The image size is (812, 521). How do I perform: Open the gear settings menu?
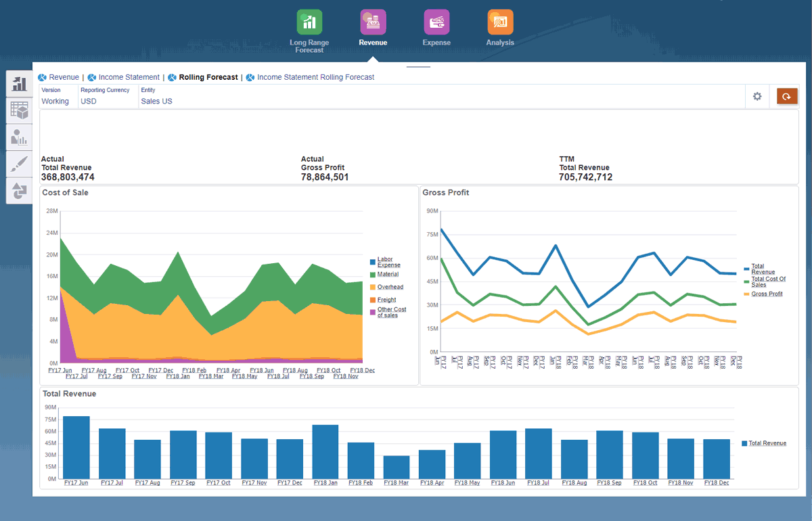757,97
